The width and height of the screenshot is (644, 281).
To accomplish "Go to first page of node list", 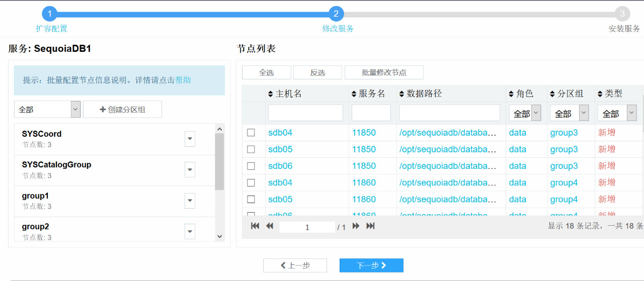I will (255, 226).
